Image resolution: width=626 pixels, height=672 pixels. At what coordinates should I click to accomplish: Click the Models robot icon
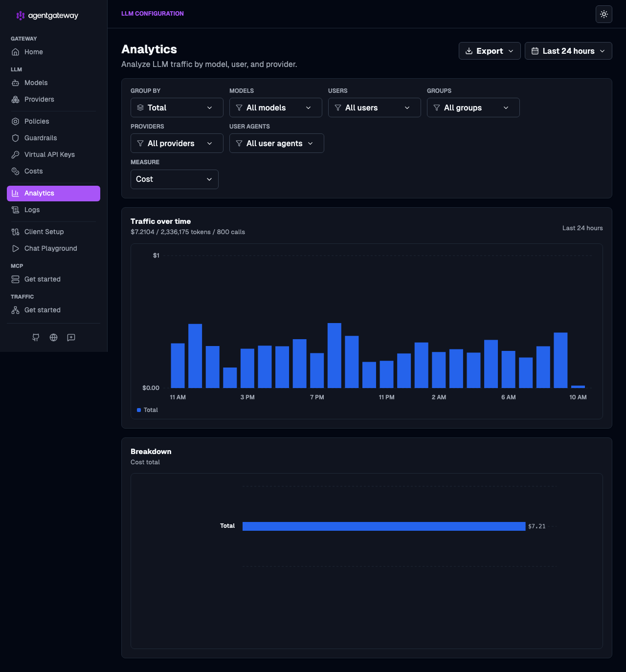pos(16,83)
